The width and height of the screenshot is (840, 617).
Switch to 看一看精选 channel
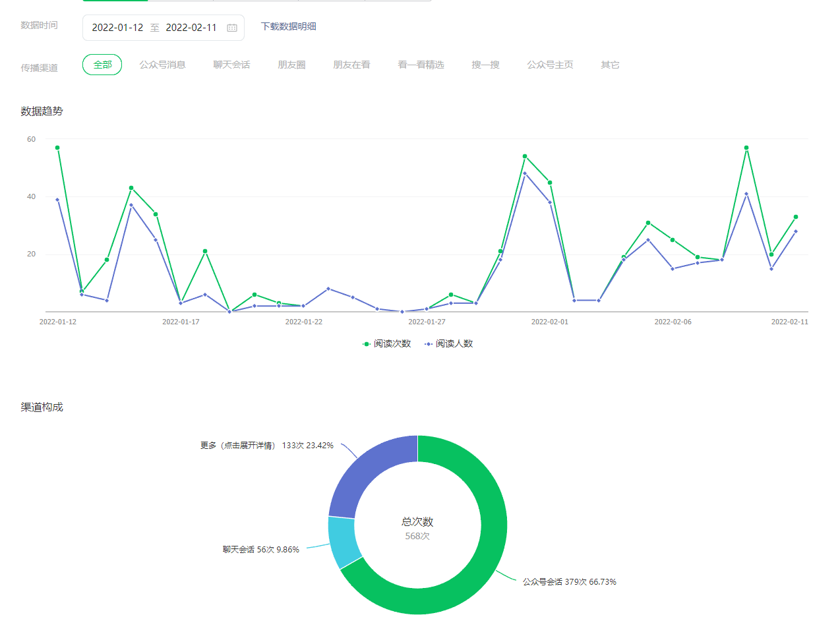click(x=421, y=65)
